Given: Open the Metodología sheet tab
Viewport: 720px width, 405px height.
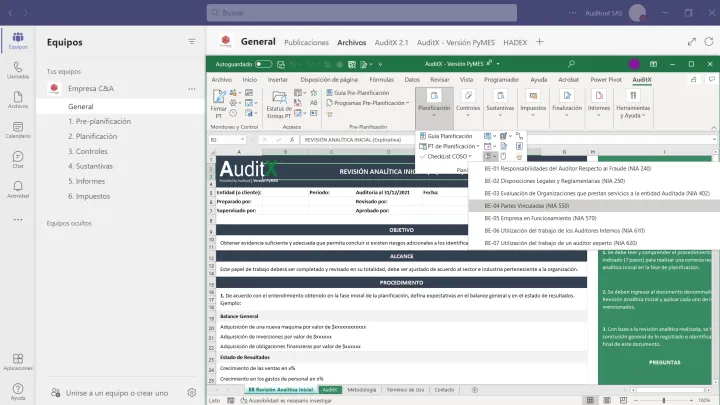Looking at the screenshot, I should tap(362, 390).
